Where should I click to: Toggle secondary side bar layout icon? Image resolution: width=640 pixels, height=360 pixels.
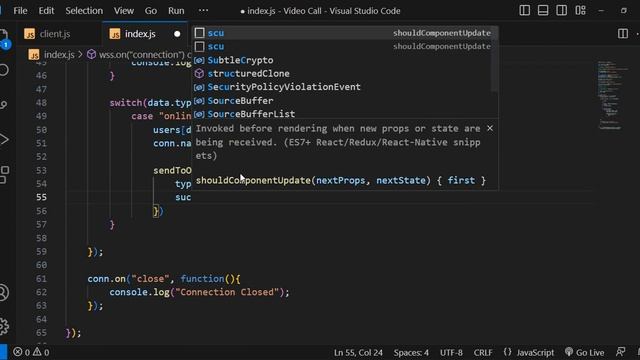coord(562,11)
